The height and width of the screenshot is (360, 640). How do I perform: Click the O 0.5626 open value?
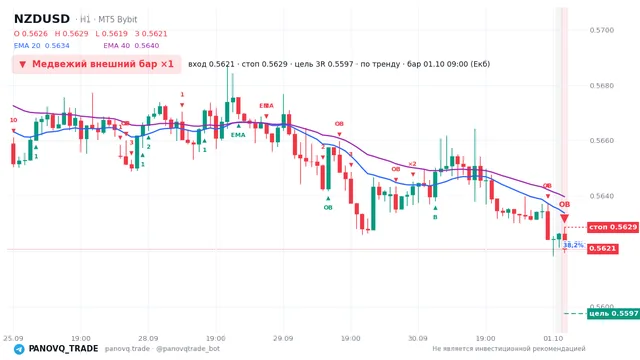tap(31, 34)
